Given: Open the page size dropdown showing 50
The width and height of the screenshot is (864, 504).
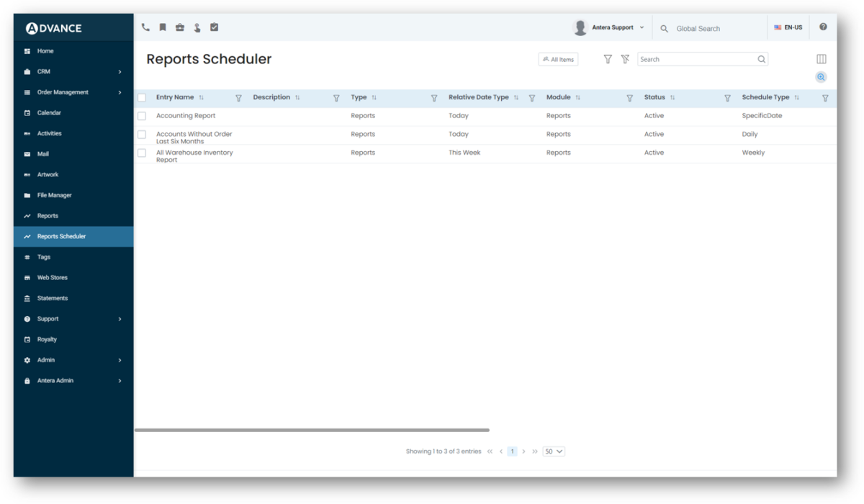Looking at the screenshot, I should point(553,451).
